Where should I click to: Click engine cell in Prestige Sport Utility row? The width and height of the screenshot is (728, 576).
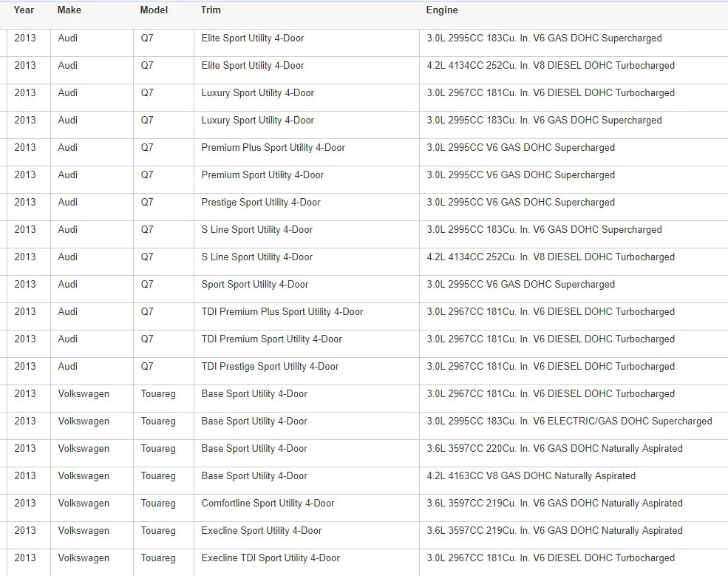[x=574, y=207]
